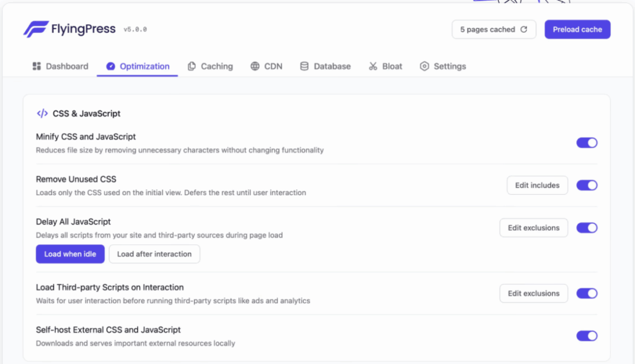This screenshot has height=364, width=635.
Task: Click Edit includes for Remove Unused CSS
Action: (x=537, y=185)
